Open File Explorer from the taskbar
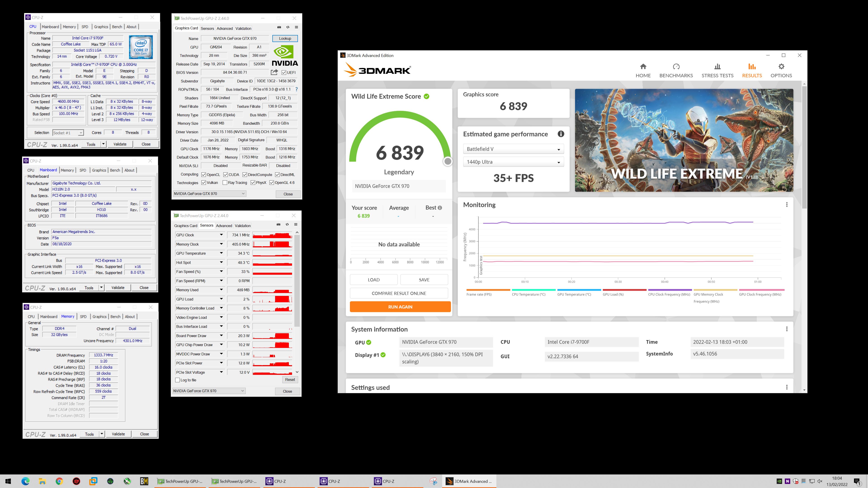Image resolution: width=868 pixels, height=488 pixels. (42, 481)
